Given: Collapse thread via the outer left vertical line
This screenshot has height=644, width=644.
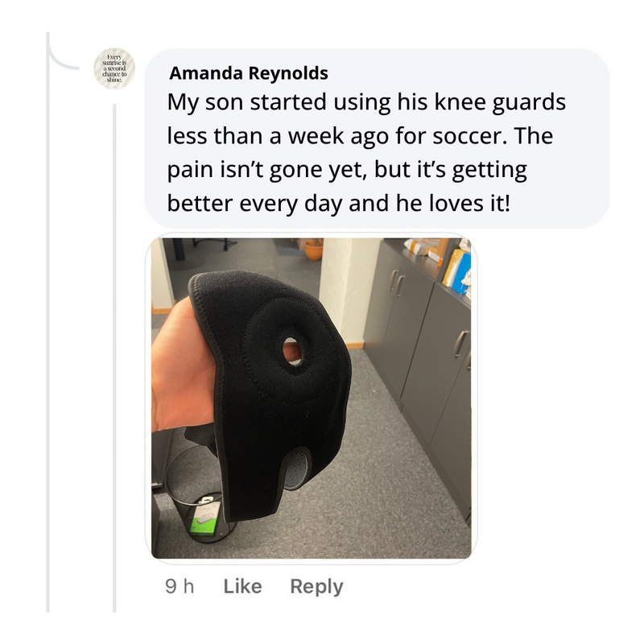Looking at the screenshot, I should pyautogui.click(x=47, y=328).
